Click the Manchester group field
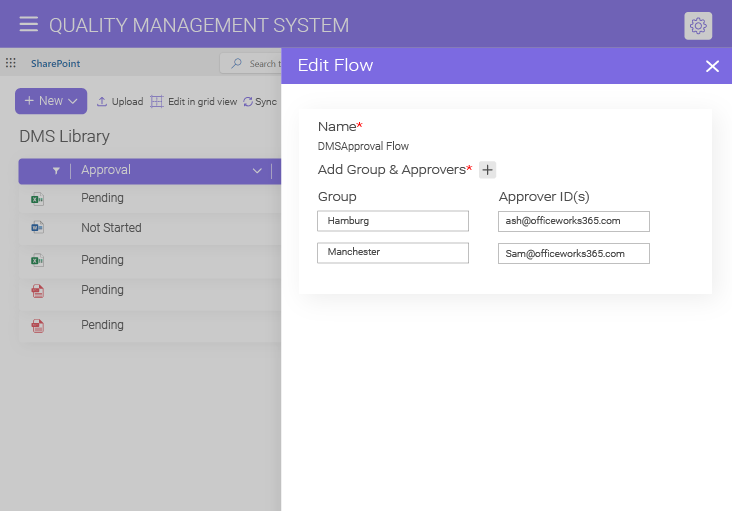732x511 pixels. click(x=393, y=252)
